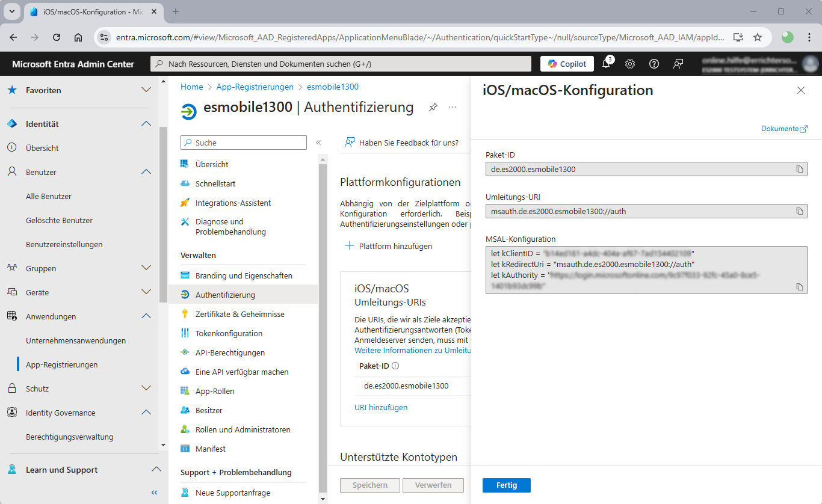Open the blade's more options ellipsis
Image resolution: width=822 pixels, height=504 pixels.
pyautogui.click(x=453, y=107)
